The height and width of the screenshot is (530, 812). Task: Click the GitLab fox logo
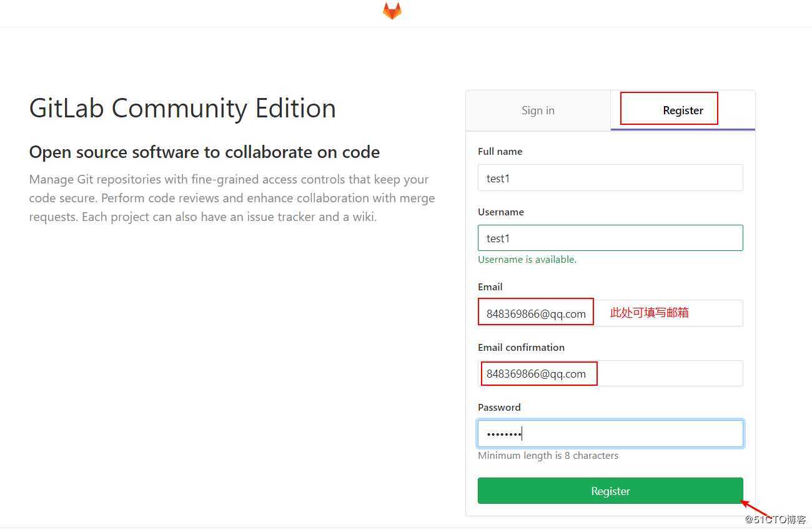click(392, 11)
